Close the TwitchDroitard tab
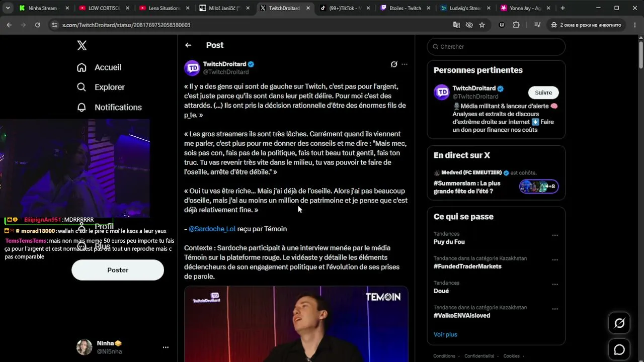This screenshot has height=362, width=644. pyautogui.click(x=307, y=8)
